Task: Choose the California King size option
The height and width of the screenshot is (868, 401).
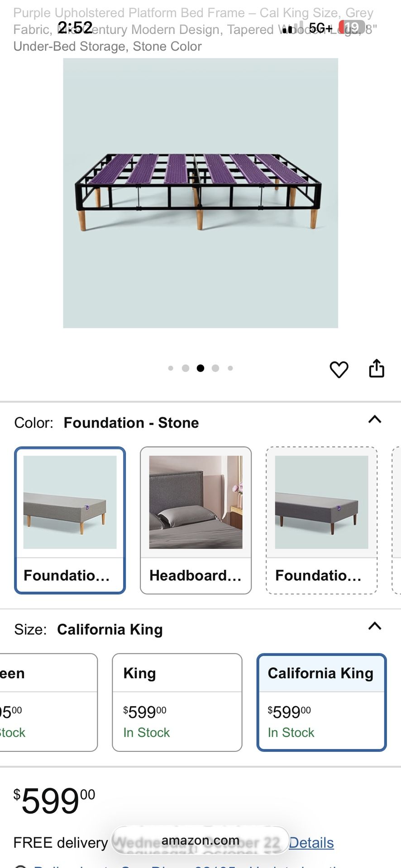Action: (x=321, y=702)
